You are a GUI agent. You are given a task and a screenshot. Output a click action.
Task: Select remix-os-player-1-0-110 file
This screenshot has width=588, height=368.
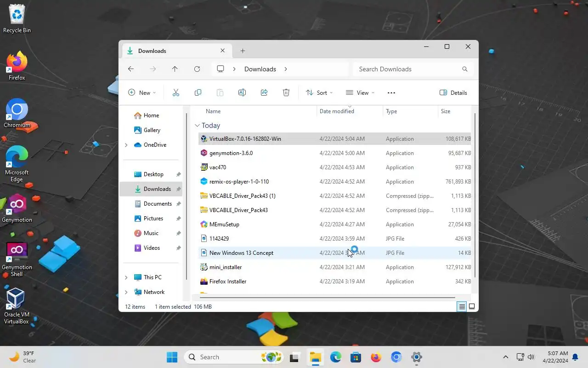(x=334, y=182)
